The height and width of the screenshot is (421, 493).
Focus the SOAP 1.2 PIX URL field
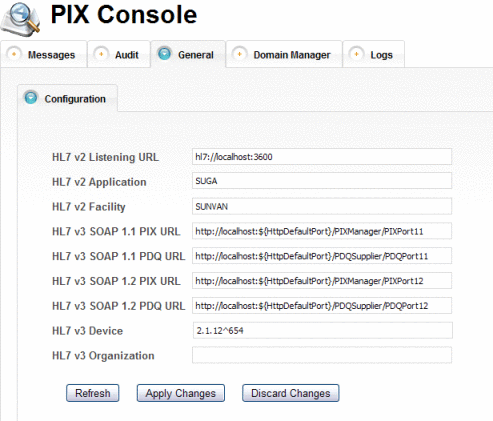tap(322, 281)
